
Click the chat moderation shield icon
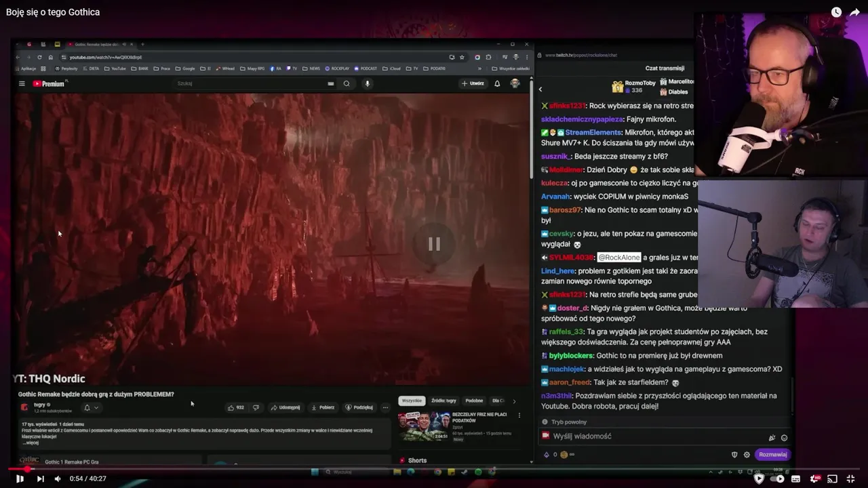734,455
